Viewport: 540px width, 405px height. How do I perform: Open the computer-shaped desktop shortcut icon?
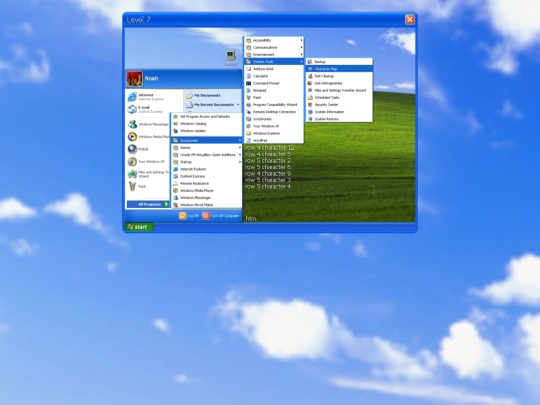(x=230, y=55)
